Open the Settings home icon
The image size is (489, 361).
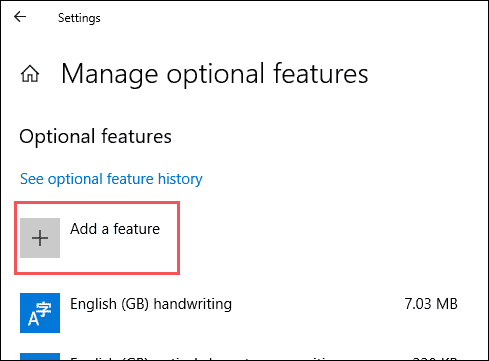(30, 74)
